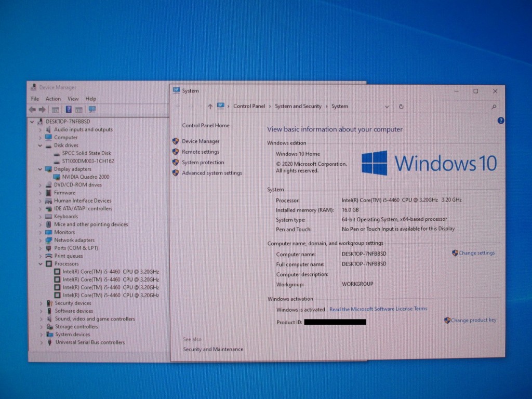Click the blue Help toolbar icon in Device Manager
The height and width of the screenshot is (399, 532).
(68, 110)
